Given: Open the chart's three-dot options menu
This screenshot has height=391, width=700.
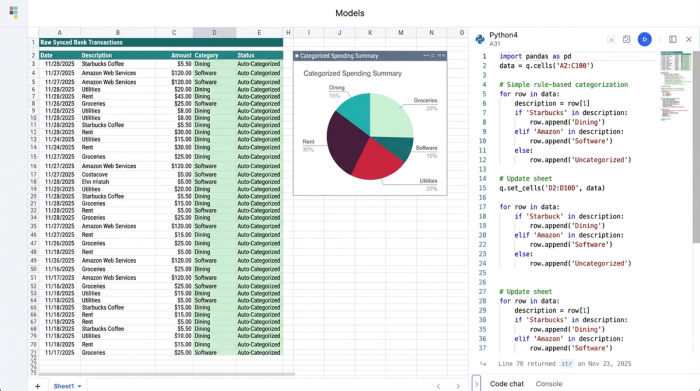Looking at the screenshot, I should point(426,55).
